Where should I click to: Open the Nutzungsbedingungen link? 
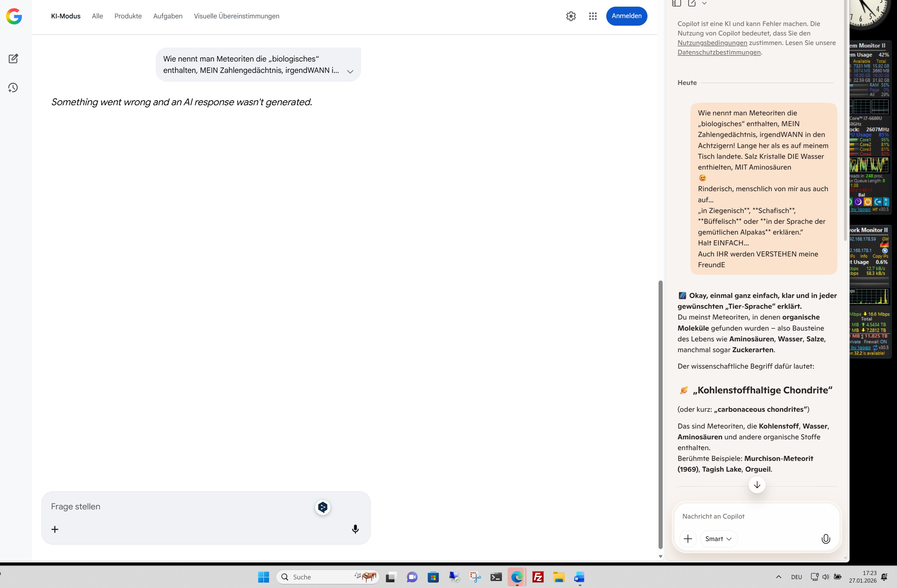[x=712, y=42]
